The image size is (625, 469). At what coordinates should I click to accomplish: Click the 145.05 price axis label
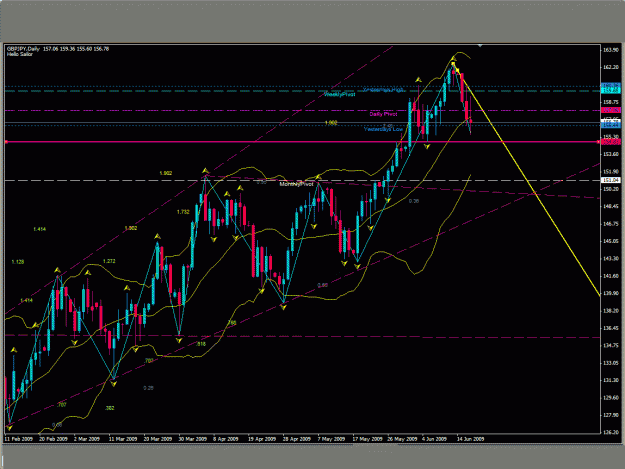tap(611, 241)
